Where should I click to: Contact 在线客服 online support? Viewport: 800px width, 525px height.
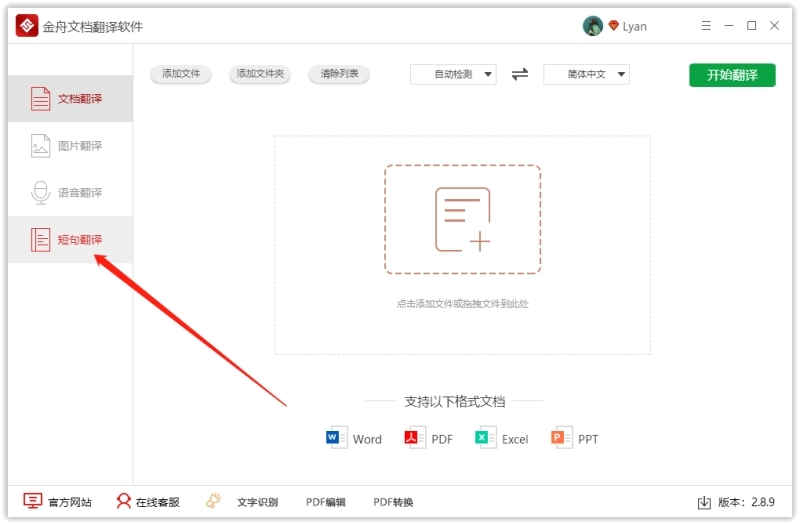[x=148, y=502]
